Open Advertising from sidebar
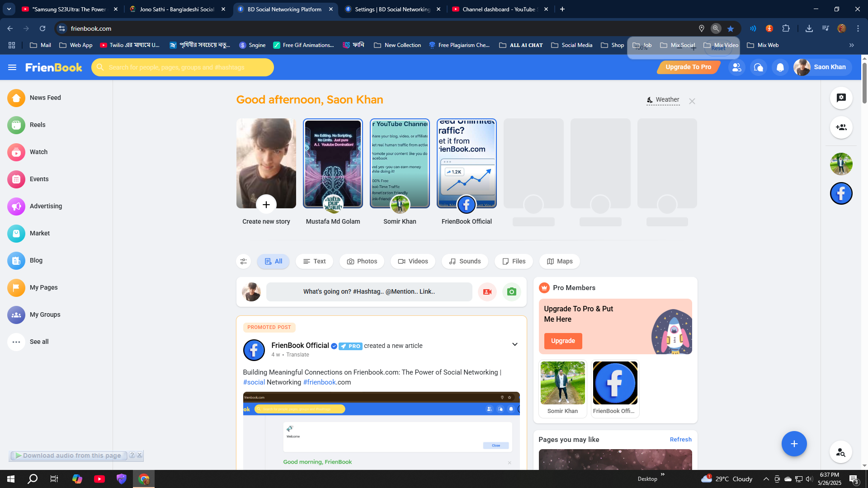 (x=34, y=206)
